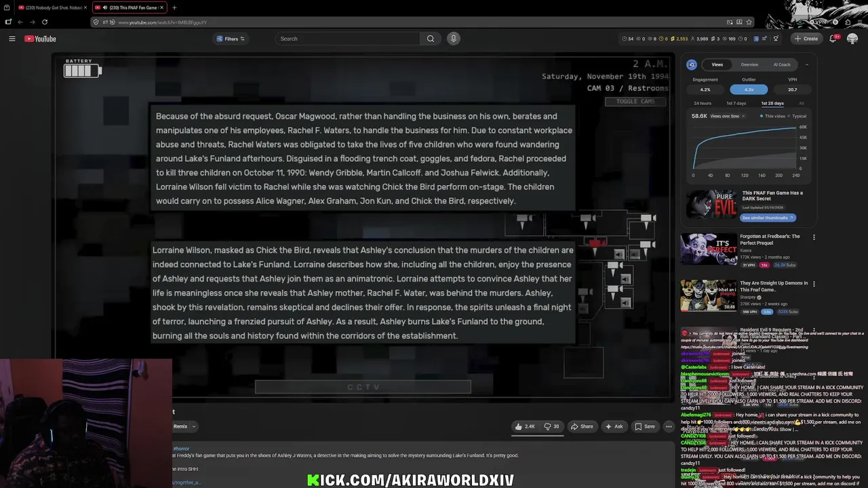Open the Forgotten at Fredbear's video thumbnail
Screen dimensions: 868x488
point(709,249)
